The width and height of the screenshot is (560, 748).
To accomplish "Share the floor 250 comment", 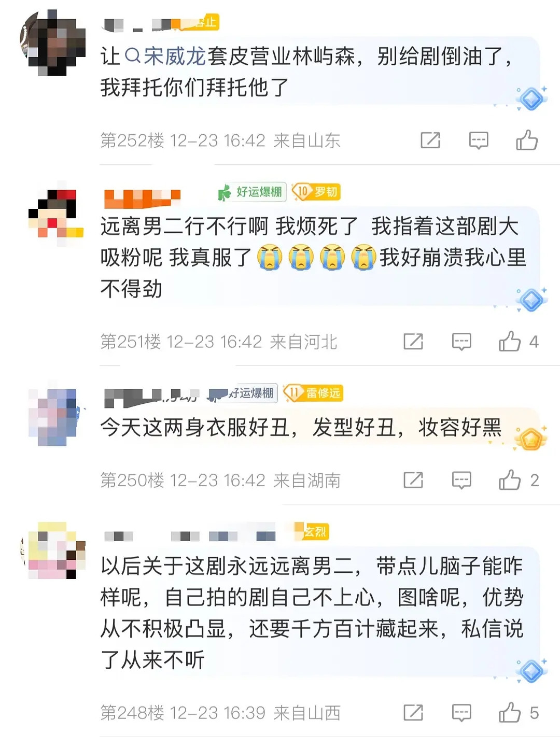I will (x=413, y=480).
